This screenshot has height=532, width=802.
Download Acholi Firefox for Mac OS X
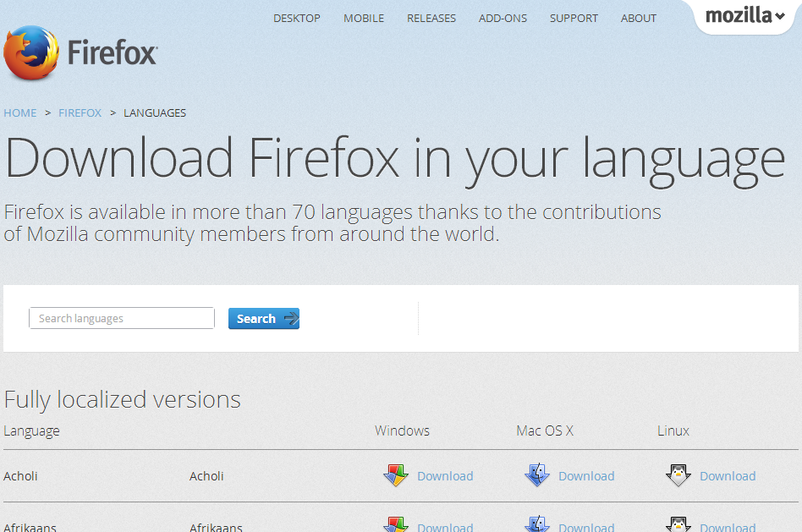586,476
